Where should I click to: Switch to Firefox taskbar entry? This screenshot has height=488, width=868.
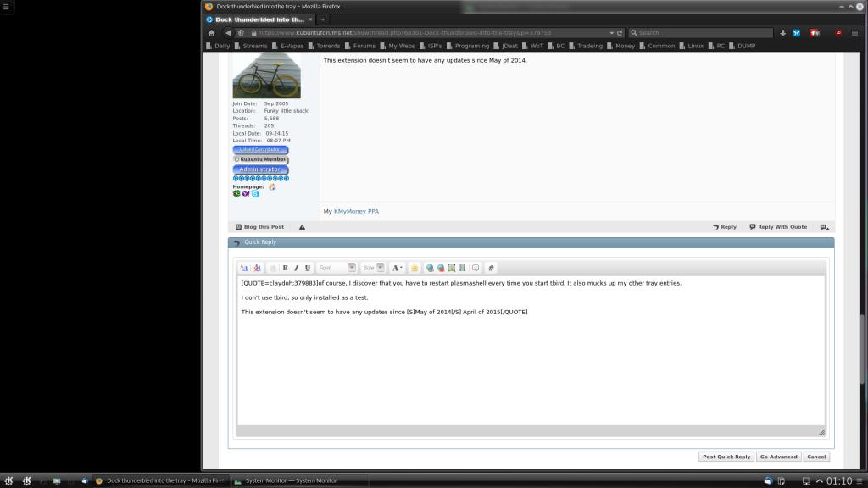(159, 481)
